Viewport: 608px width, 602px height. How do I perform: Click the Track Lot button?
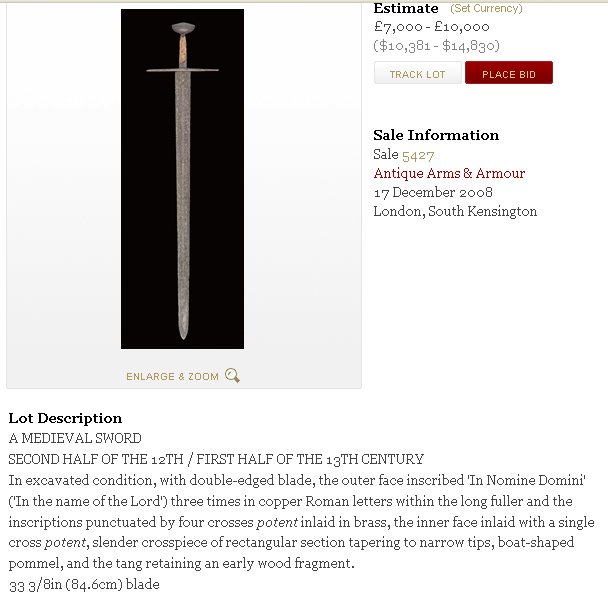[418, 73]
